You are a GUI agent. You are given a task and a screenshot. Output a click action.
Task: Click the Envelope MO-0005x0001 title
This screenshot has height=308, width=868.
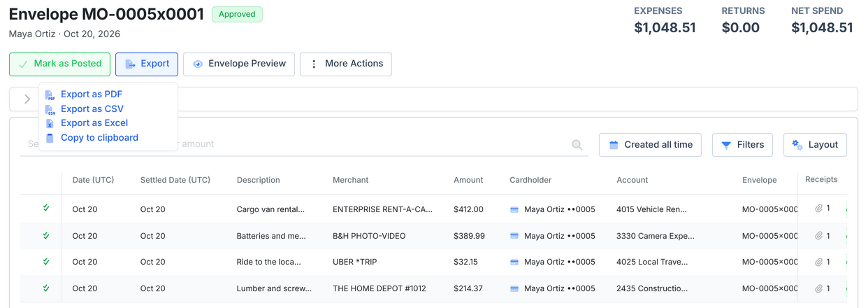pyautogui.click(x=106, y=14)
